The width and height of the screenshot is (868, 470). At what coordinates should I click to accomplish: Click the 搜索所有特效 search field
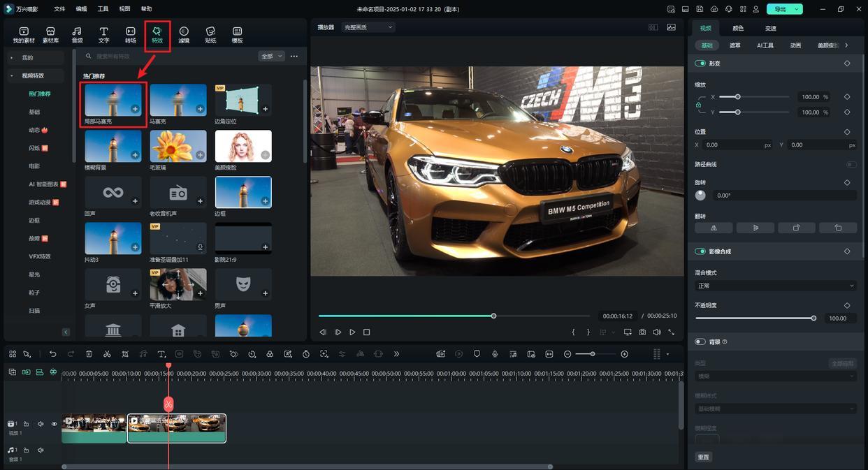click(168, 56)
